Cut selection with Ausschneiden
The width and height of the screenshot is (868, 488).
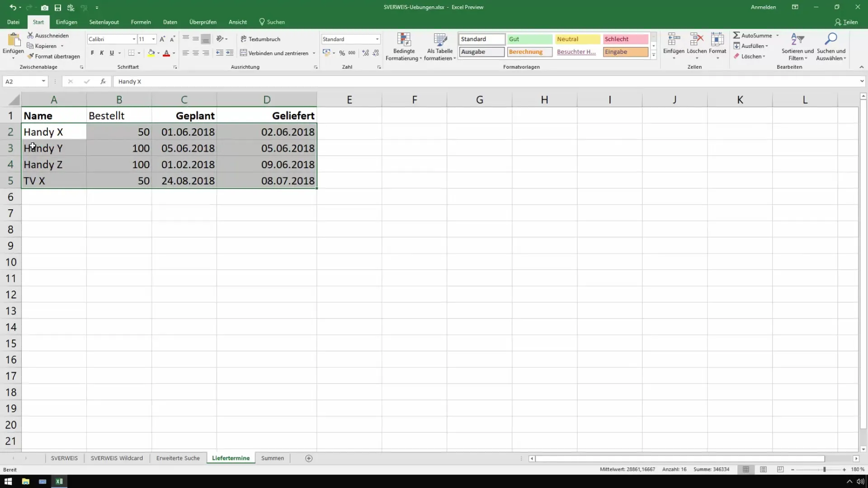[x=48, y=35]
